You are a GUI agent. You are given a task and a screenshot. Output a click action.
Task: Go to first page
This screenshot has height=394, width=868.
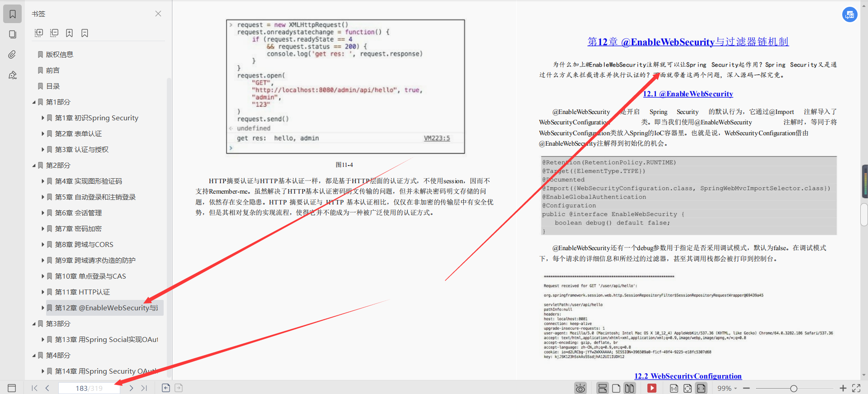tap(34, 388)
